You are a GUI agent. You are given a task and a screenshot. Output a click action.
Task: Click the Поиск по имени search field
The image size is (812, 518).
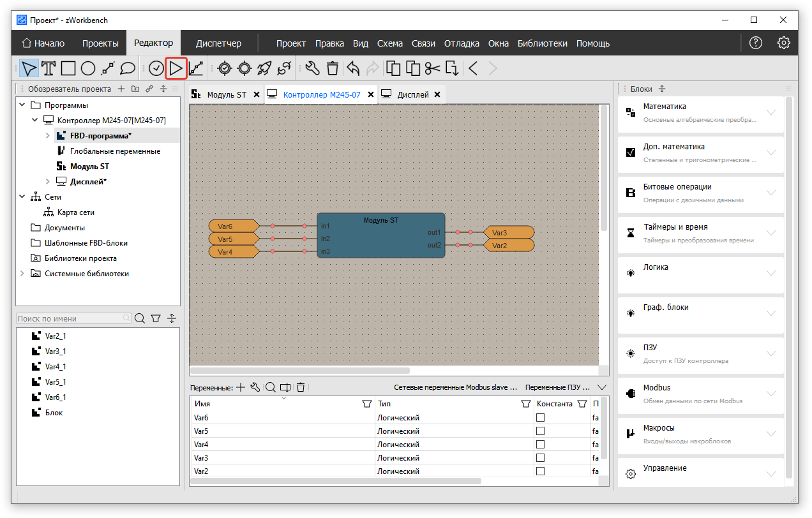[x=73, y=318]
